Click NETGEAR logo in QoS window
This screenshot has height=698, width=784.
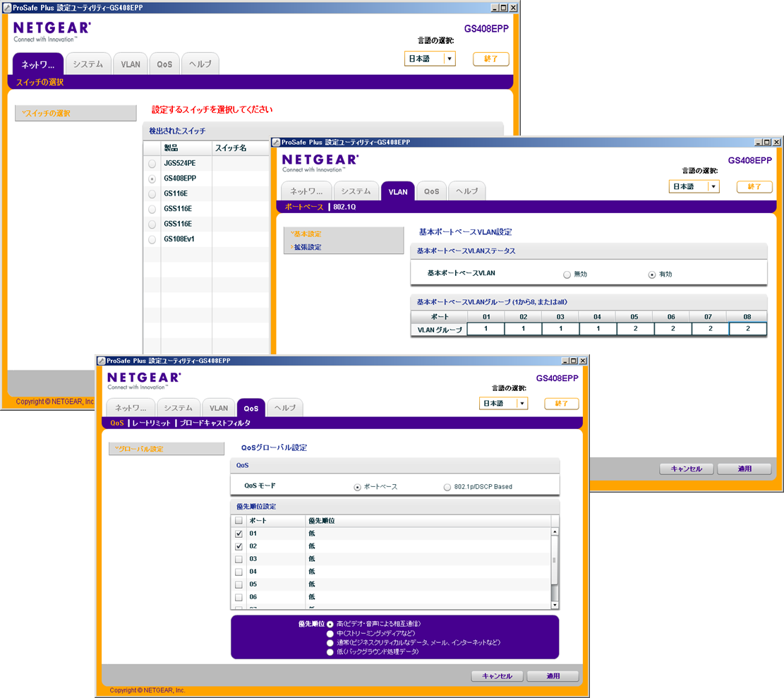pos(145,378)
